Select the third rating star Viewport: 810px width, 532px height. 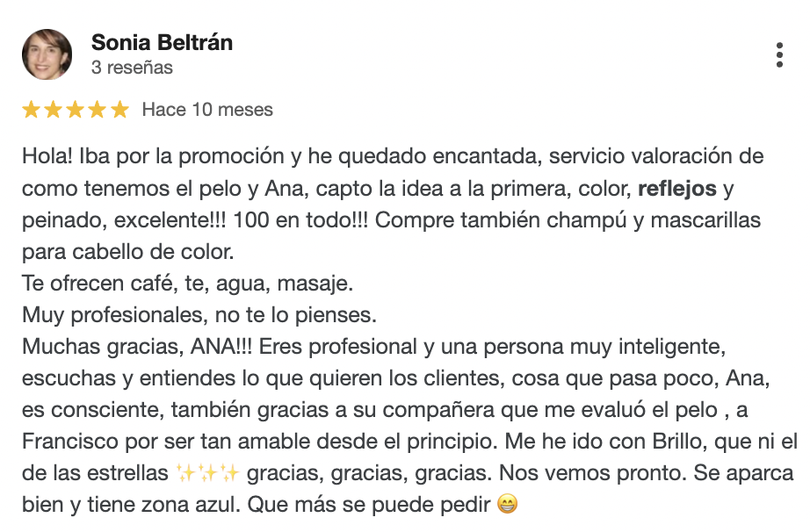[x=76, y=110]
